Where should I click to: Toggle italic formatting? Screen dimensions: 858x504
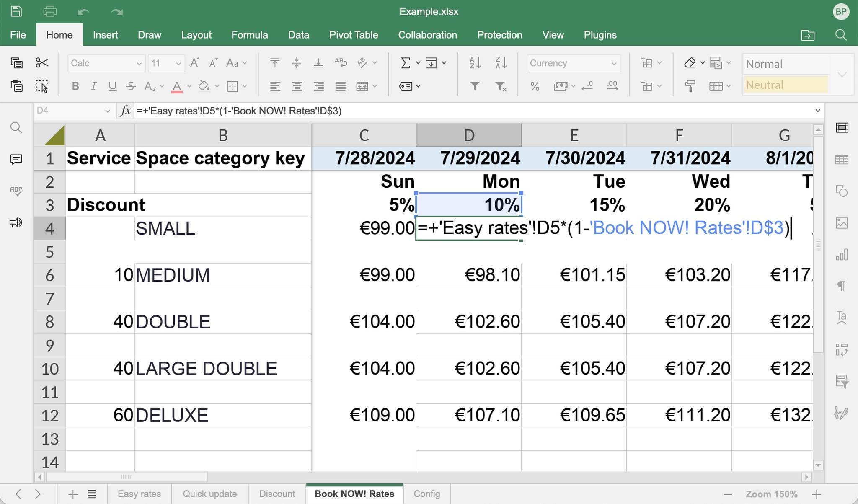(93, 86)
